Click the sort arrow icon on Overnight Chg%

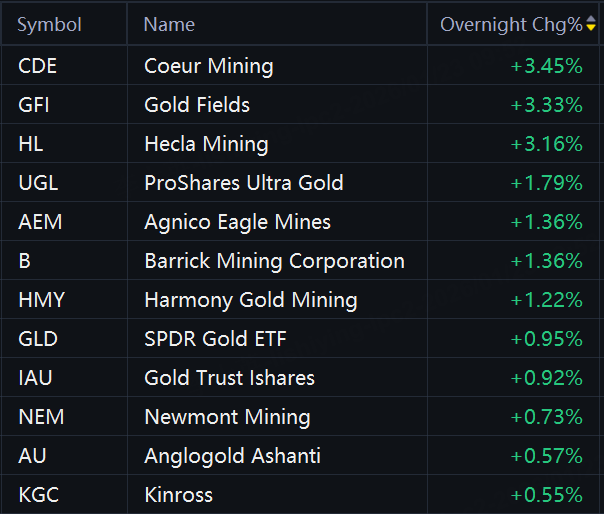point(590,25)
